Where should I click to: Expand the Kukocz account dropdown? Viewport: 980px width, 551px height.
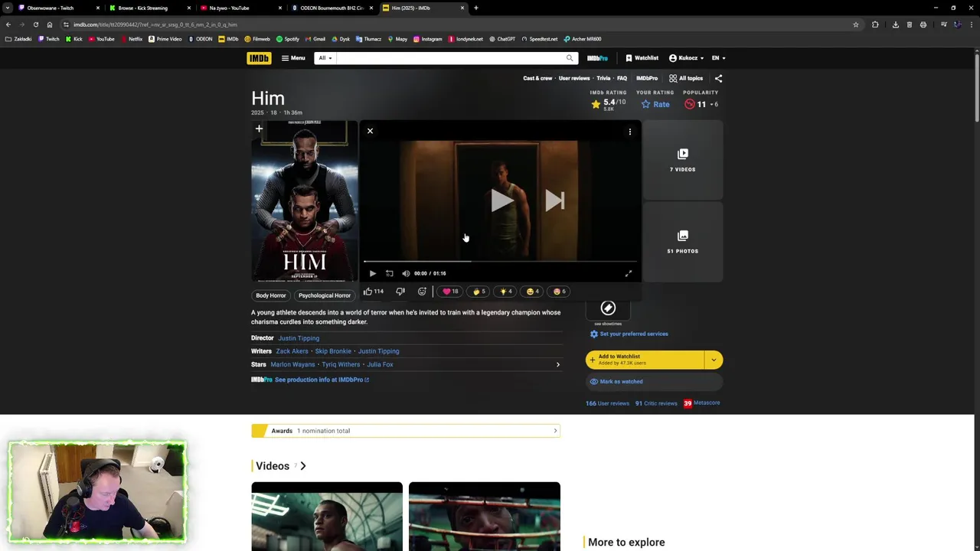[686, 58]
